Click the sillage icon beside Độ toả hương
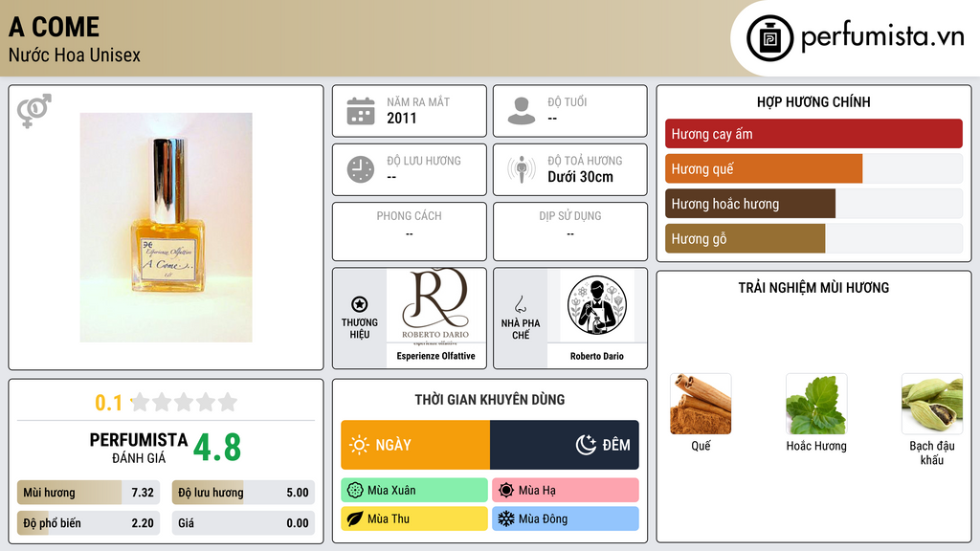The height and width of the screenshot is (551, 980). pos(522,169)
